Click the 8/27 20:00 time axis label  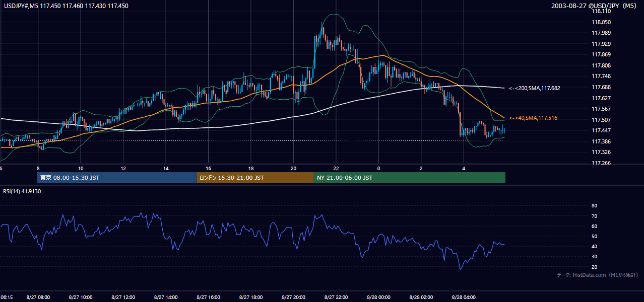[294, 297]
